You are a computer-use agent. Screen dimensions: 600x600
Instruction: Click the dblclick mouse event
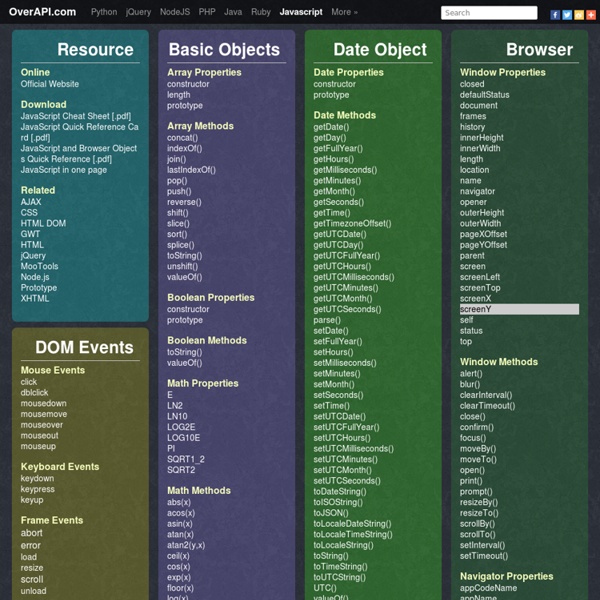pyautogui.click(x=34, y=392)
